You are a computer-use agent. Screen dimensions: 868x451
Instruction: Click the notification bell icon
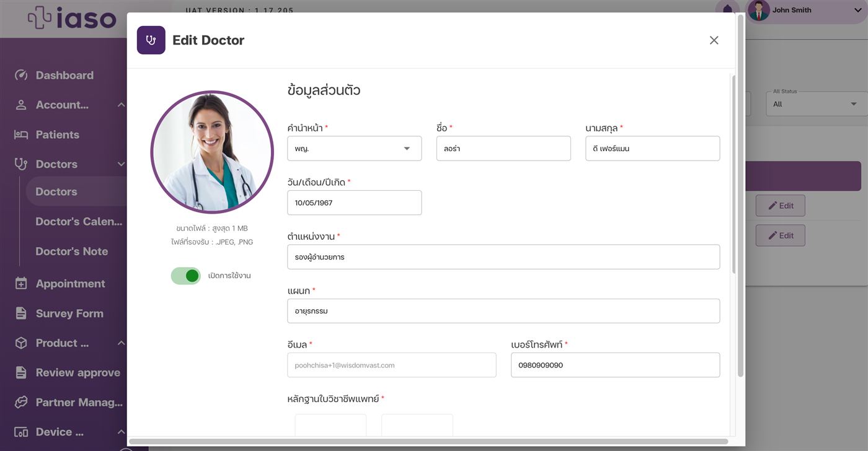(x=727, y=10)
